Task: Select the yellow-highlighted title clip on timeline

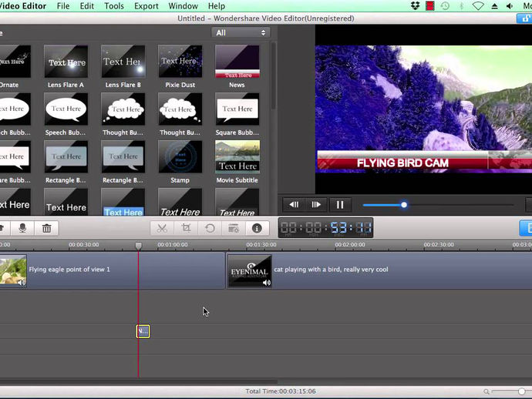Action: pyautogui.click(x=143, y=331)
